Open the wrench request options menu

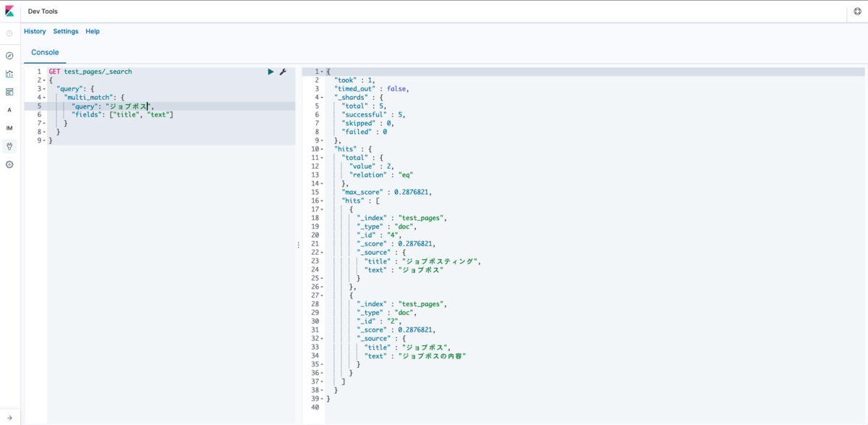(x=283, y=72)
